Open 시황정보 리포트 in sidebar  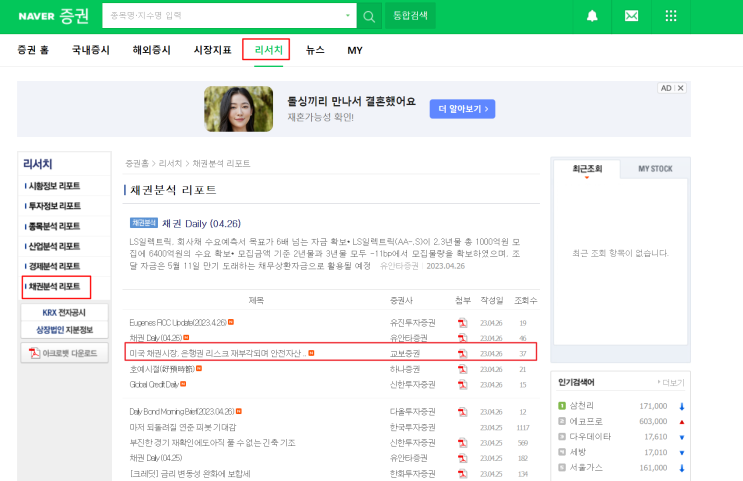click(x=54, y=186)
